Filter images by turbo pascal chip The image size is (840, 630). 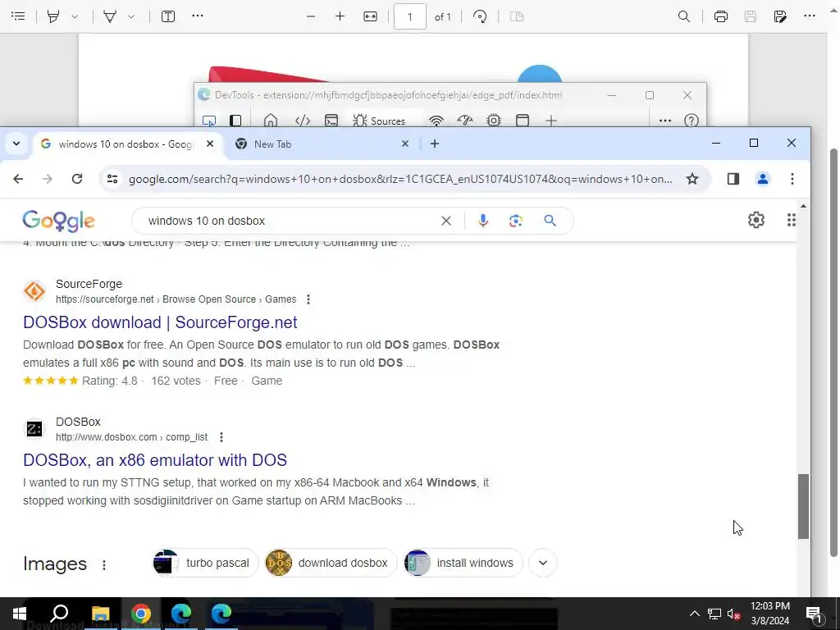pyautogui.click(x=205, y=563)
